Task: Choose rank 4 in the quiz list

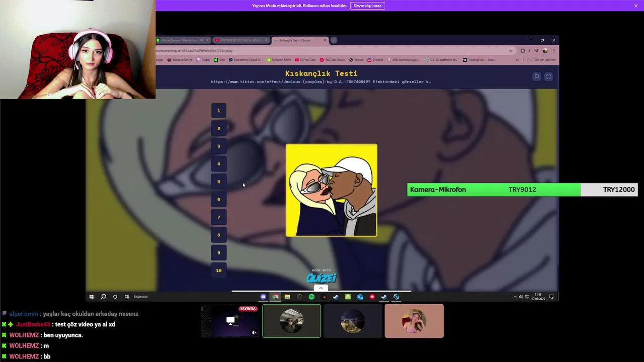Action: [218, 164]
